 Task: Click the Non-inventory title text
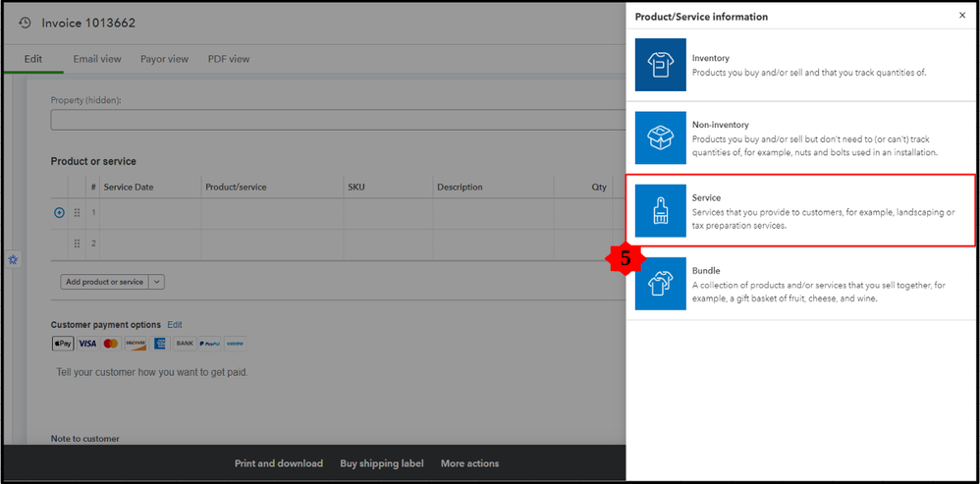(720, 125)
